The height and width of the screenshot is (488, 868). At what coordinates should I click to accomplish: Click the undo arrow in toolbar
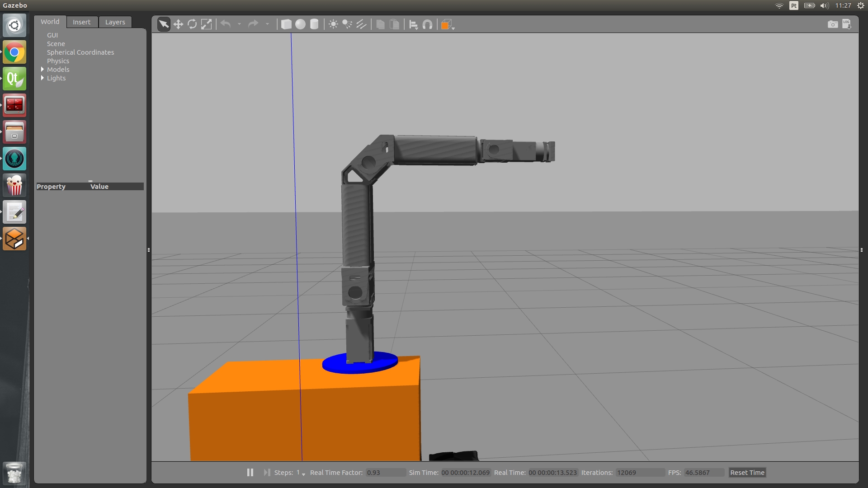pyautogui.click(x=226, y=24)
